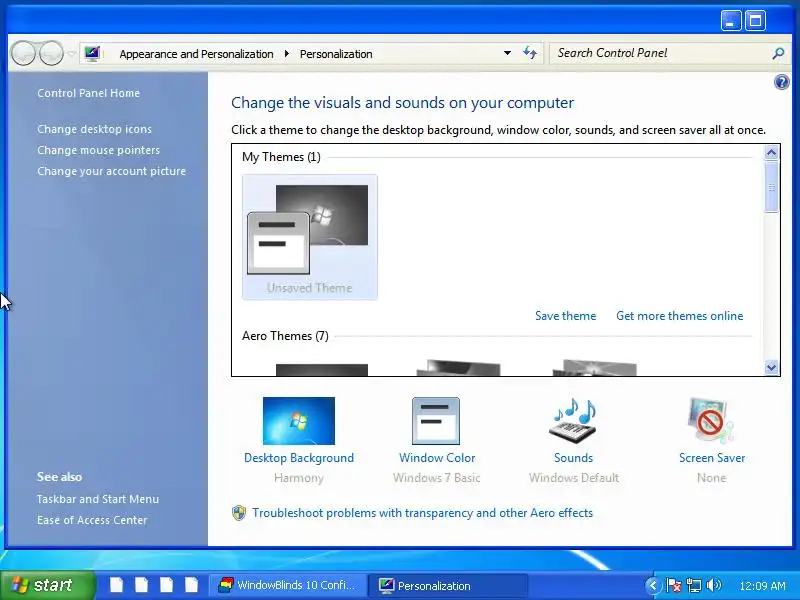Select the first Aero theme thumbnail
The height and width of the screenshot is (600, 800).
click(x=321, y=370)
